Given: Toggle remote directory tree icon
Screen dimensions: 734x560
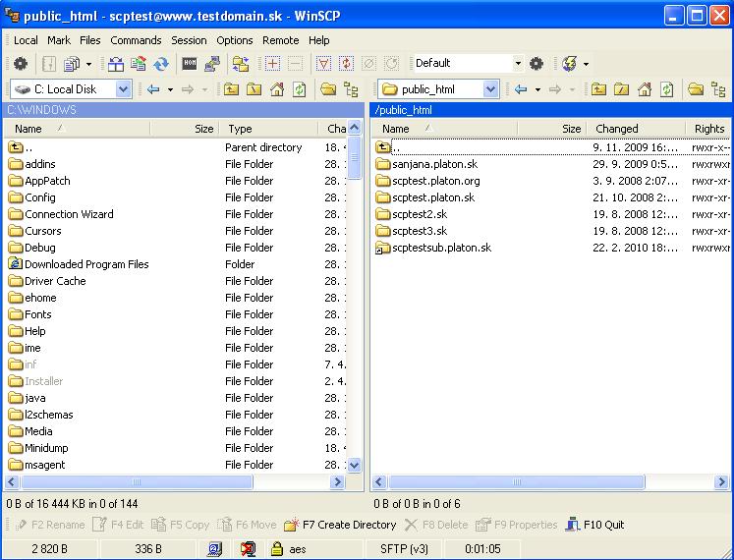Looking at the screenshot, I should 718,89.
